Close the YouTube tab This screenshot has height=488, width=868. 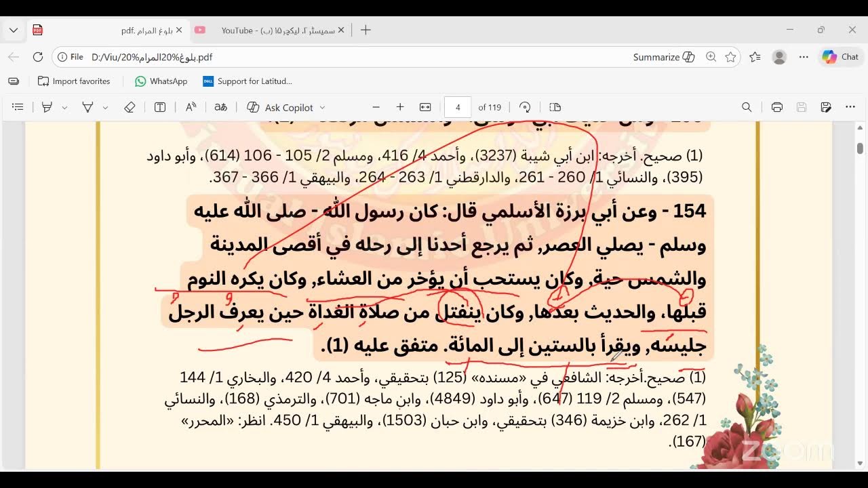click(x=341, y=30)
